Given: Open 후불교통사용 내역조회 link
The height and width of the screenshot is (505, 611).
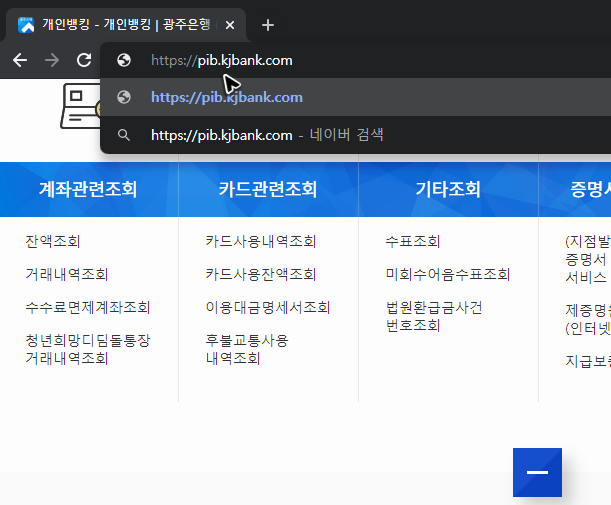Looking at the screenshot, I should click(x=247, y=349).
